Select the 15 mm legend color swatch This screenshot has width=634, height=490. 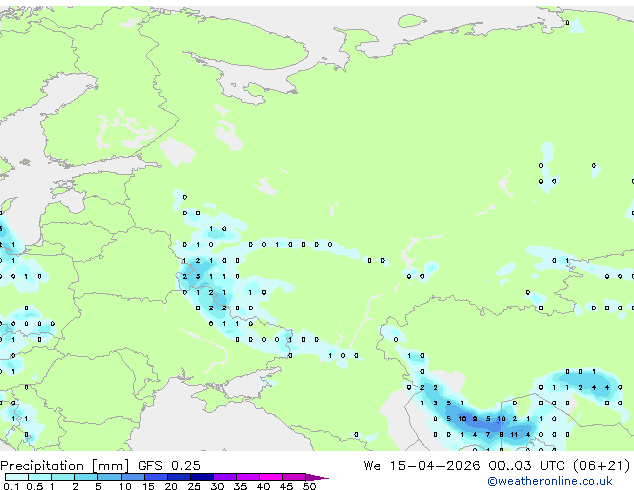click(155, 477)
